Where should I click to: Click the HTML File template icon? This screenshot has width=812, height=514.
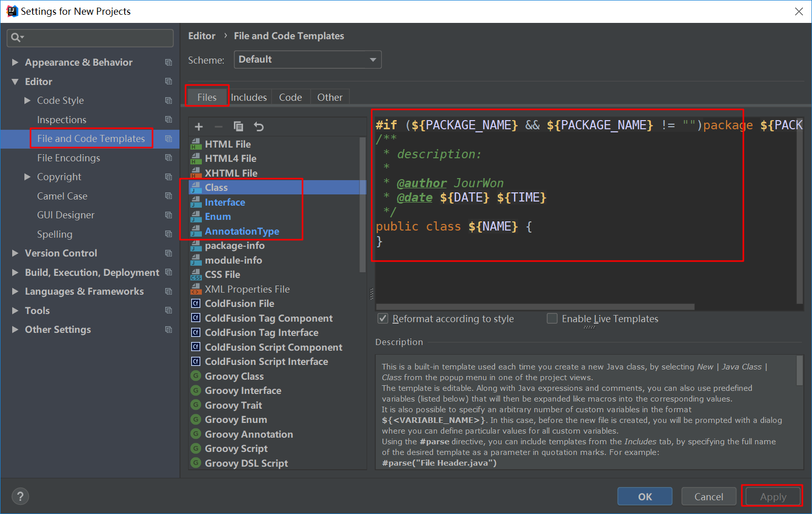tap(196, 144)
